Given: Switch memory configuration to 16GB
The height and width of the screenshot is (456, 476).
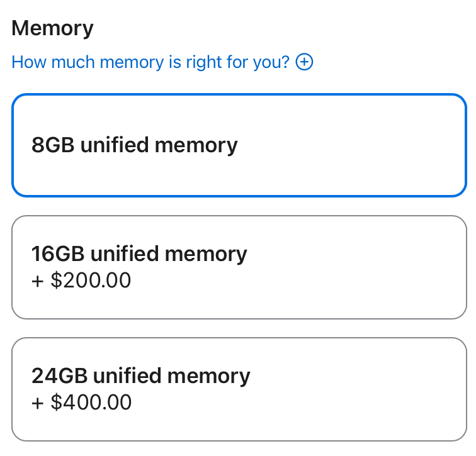Looking at the screenshot, I should pyautogui.click(x=239, y=267).
